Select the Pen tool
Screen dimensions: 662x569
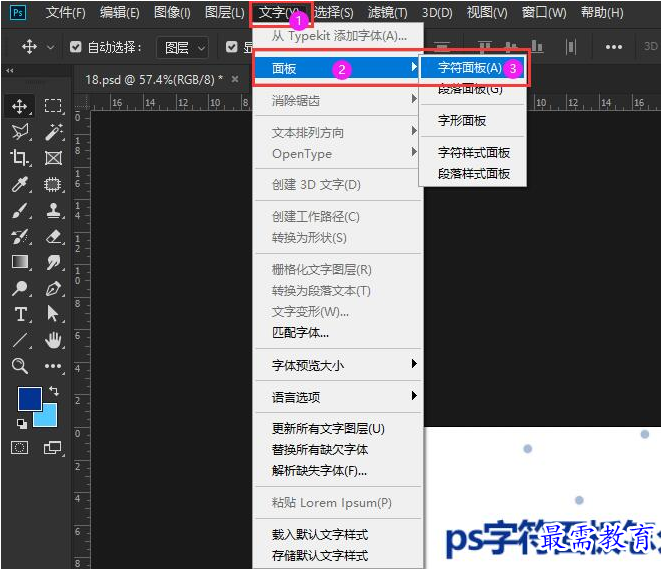click(x=53, y=289)
